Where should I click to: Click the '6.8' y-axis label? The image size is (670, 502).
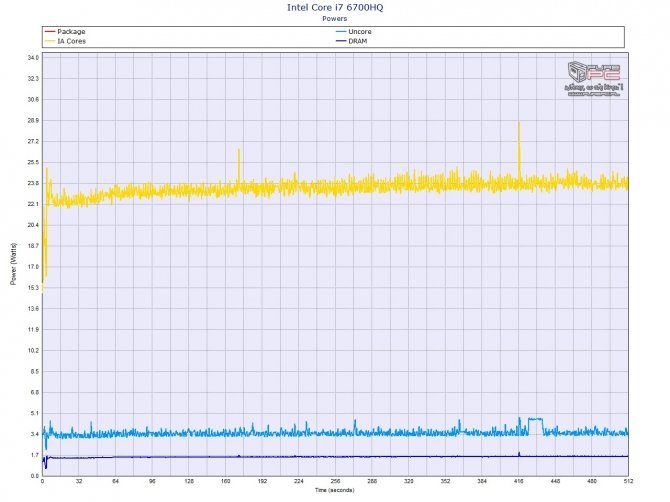(35, 392)
